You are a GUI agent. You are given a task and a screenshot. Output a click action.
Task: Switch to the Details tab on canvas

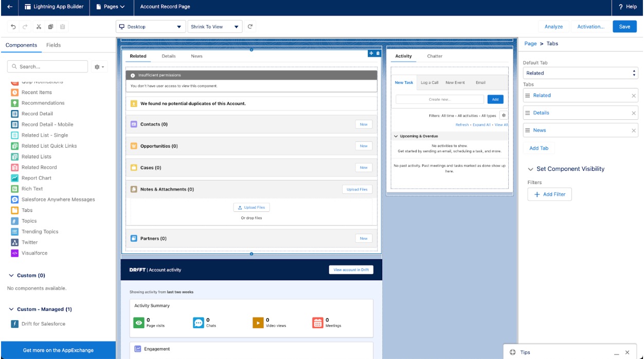169,56
